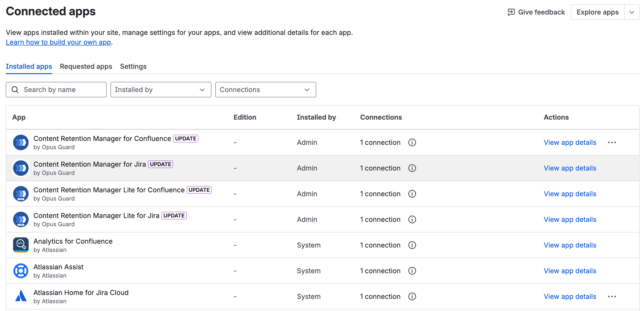Sort the table by App column
The width and height of the screenshot is (644, 311).
tap(28, 118)
